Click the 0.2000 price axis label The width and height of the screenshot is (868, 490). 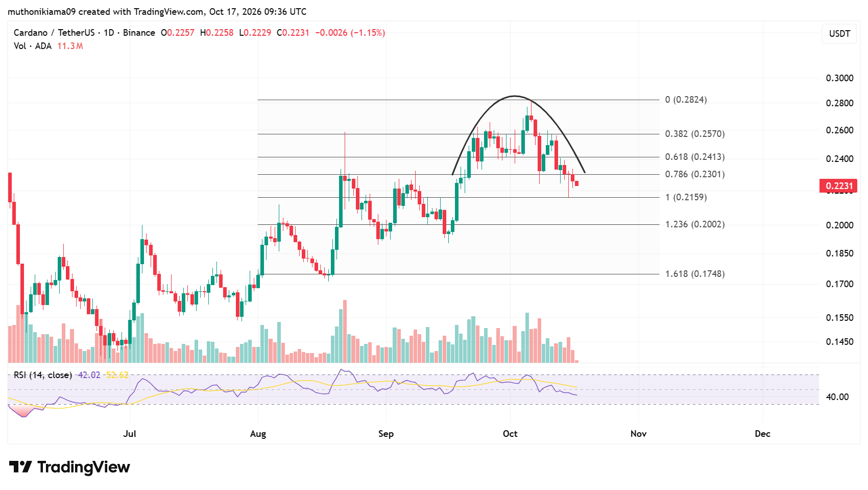(x=839, y=225)
